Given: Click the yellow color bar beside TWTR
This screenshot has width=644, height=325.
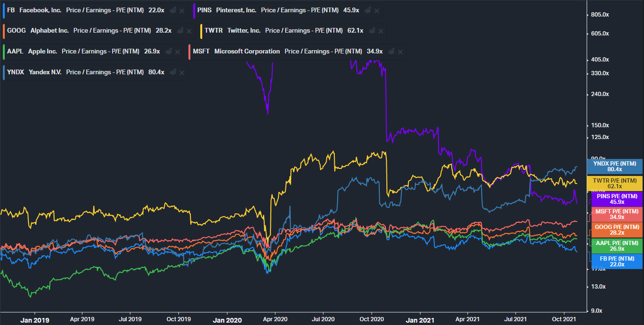Looking at the screenshot, I should 201,31.
